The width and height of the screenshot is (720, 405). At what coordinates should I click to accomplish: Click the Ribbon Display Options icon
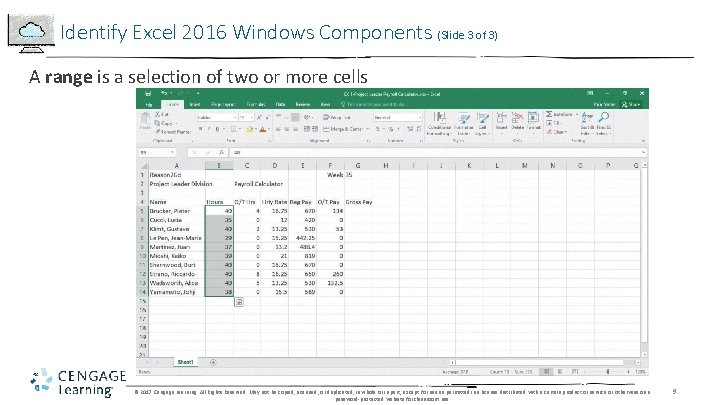[x=590, y=93]
